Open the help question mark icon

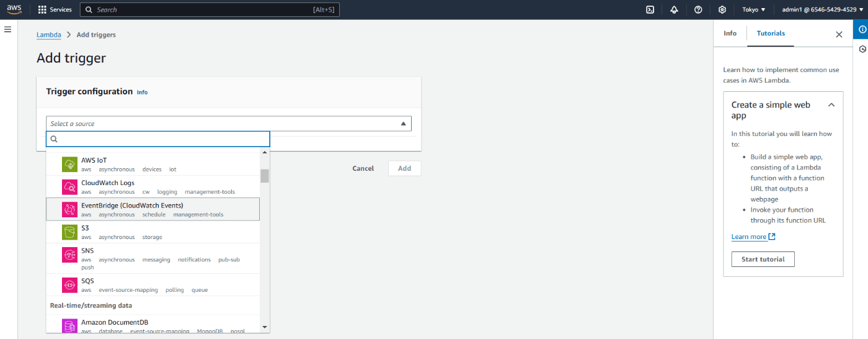click(x=698, y=10)
